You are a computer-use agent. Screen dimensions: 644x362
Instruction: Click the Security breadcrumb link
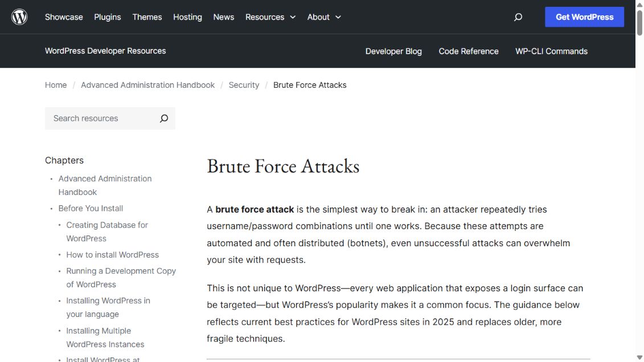244,85
